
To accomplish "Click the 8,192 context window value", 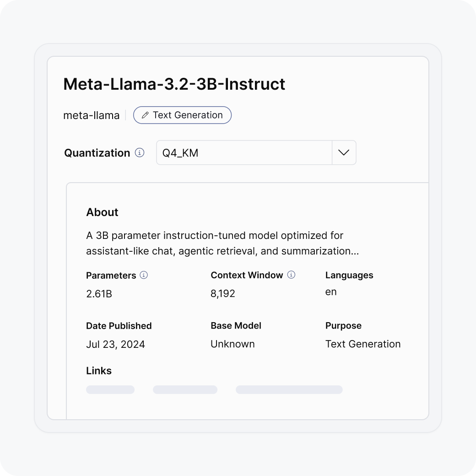I will coord(223,294).
